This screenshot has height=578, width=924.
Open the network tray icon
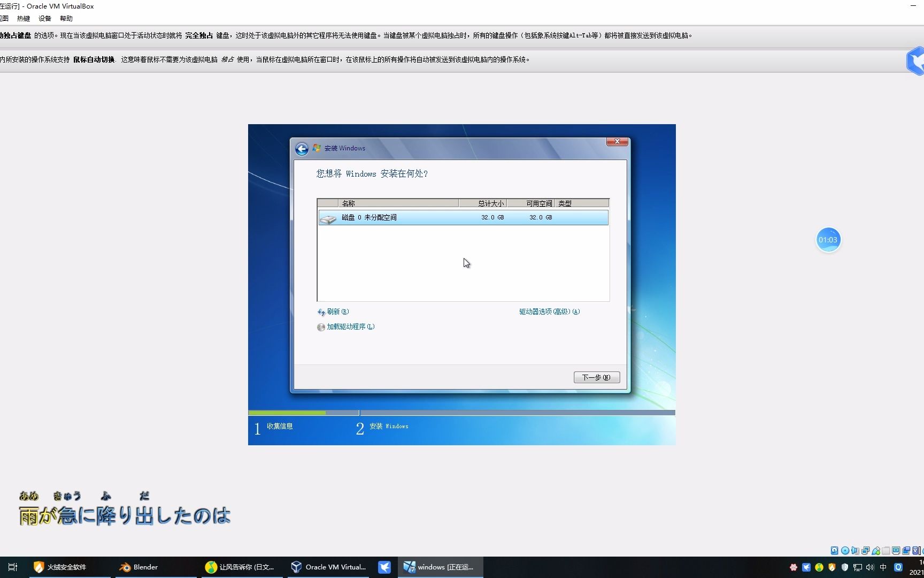(858, 567)
